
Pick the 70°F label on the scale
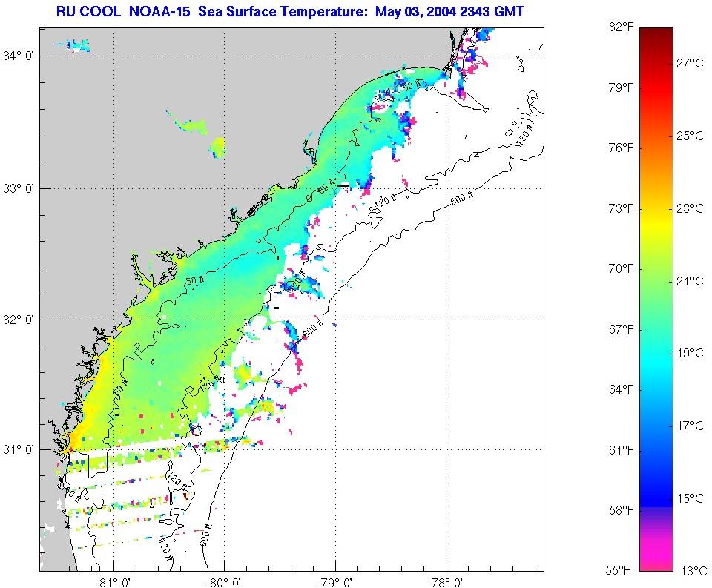pyautogui.click(x=621, y=268)
